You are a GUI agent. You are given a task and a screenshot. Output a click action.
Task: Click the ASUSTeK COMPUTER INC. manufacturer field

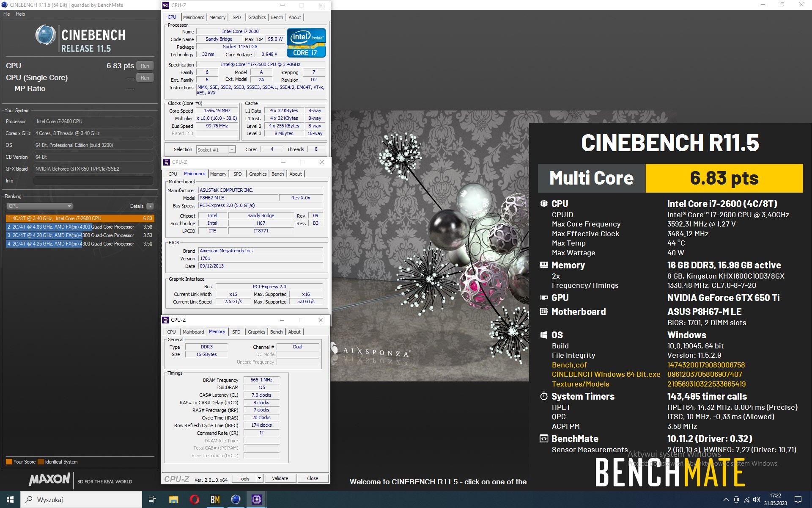point(261,190)
